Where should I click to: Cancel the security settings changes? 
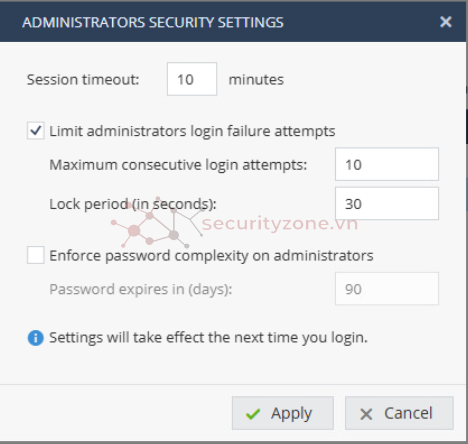(x=399, y=413)
